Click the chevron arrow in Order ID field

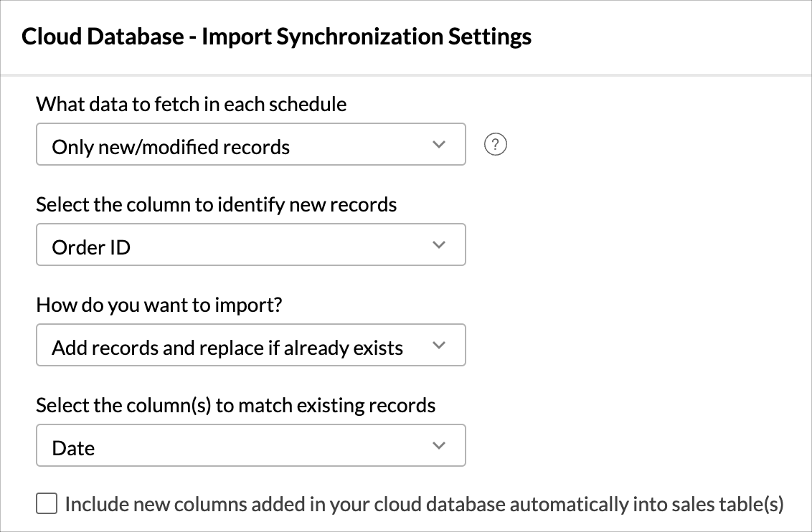439,245
